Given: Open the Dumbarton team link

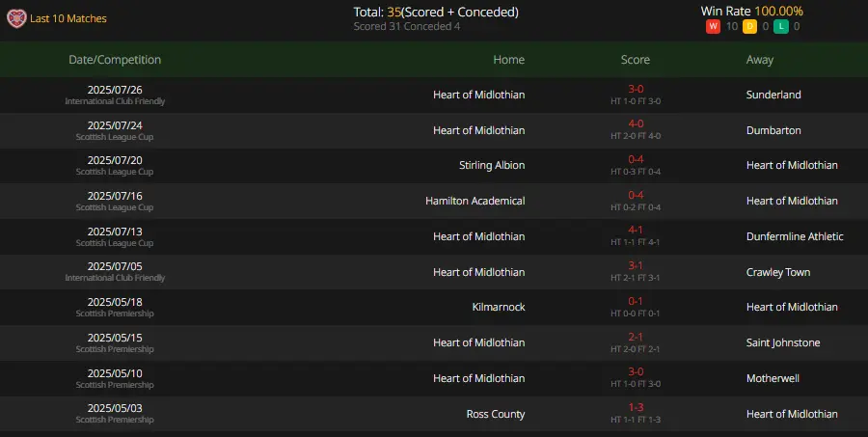Looking at the screenshot, I should (773, 130).
